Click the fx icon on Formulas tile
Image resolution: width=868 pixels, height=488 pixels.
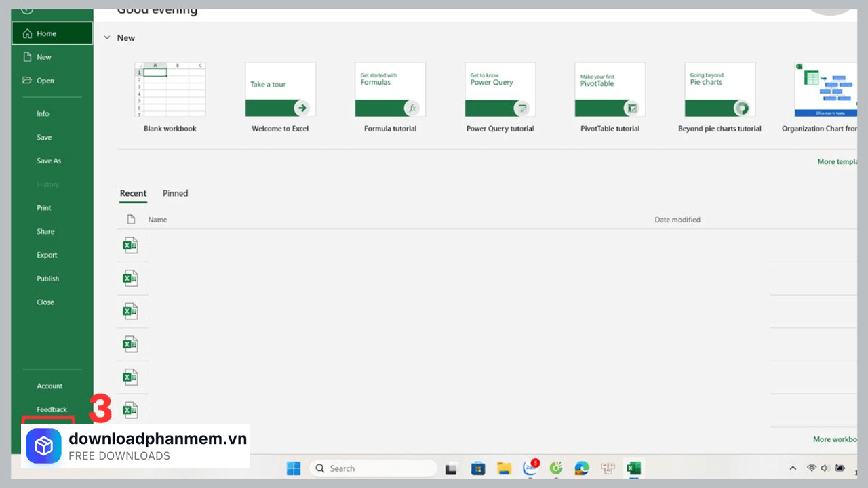[x=412, y=108]
